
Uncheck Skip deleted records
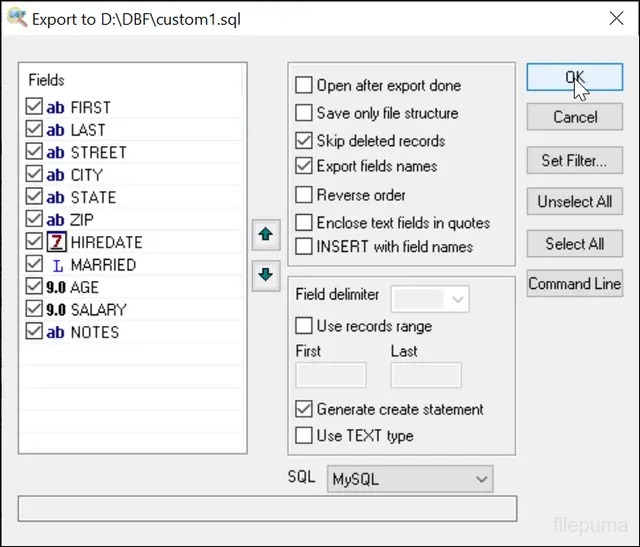[x=304, y=141]
